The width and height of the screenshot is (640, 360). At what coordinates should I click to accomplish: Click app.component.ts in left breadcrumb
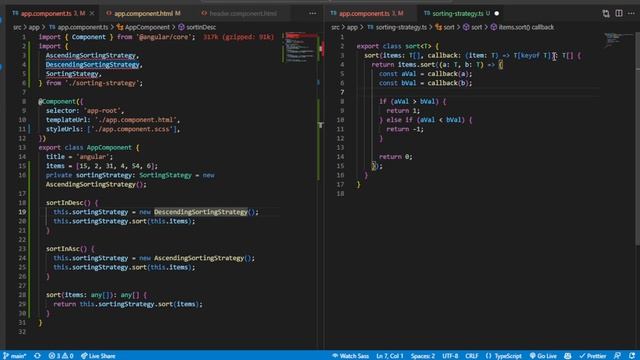pyautogui.click(x=78, y=27)
